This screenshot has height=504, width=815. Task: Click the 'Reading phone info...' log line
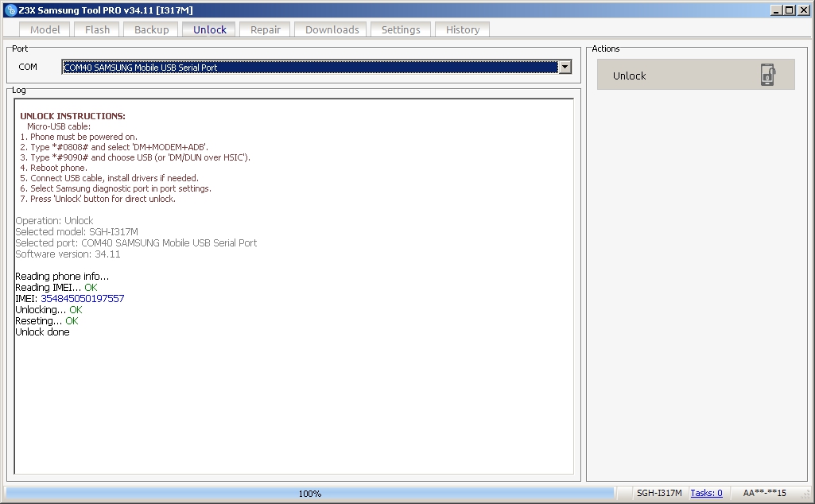[x=62, y=277]
